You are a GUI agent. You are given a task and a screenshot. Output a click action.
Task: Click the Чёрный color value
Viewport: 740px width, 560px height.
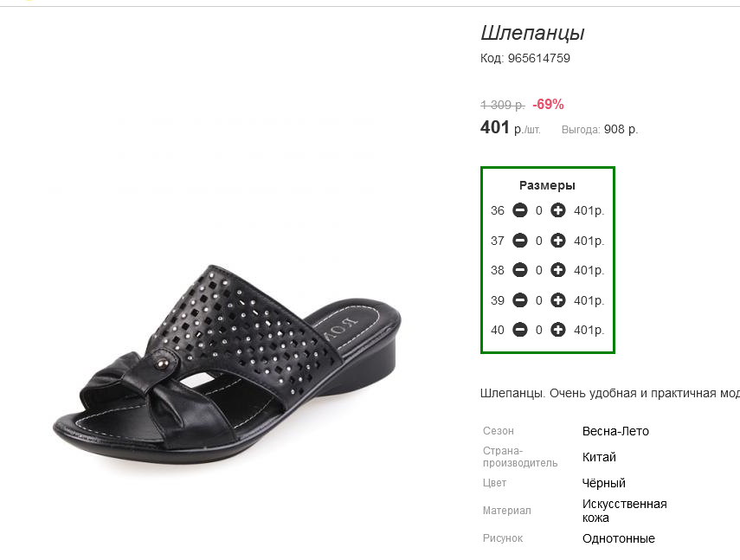tap(604, 483)
